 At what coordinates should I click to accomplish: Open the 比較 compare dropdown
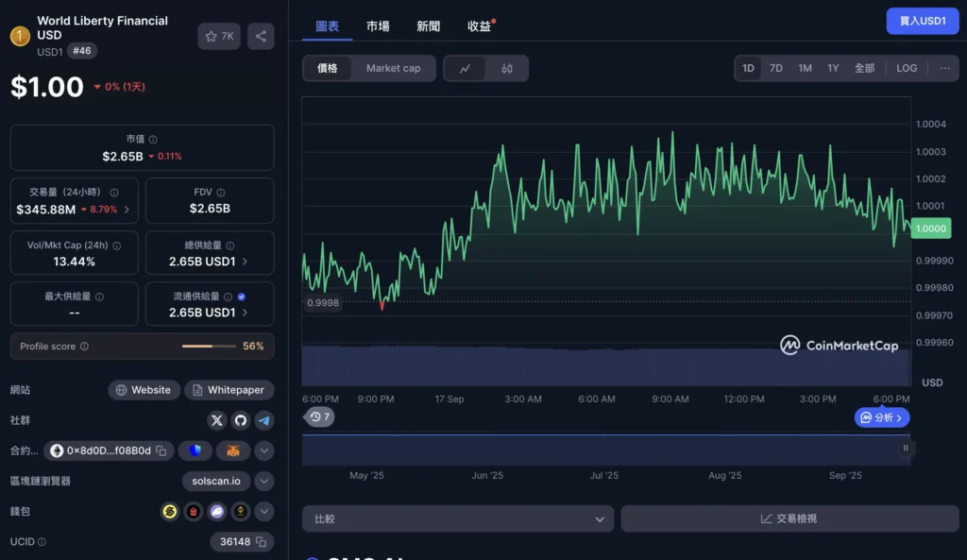click(458, 519)
